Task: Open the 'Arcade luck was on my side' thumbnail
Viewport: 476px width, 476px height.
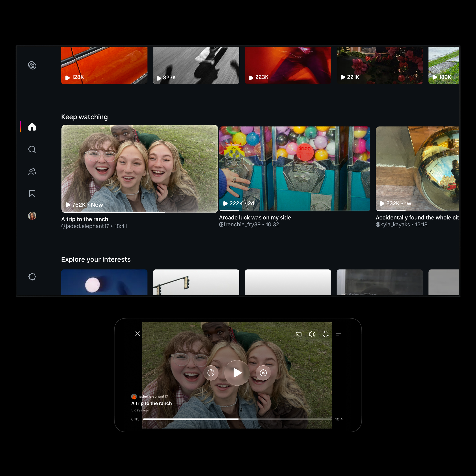Action: [x=294, y=169]
